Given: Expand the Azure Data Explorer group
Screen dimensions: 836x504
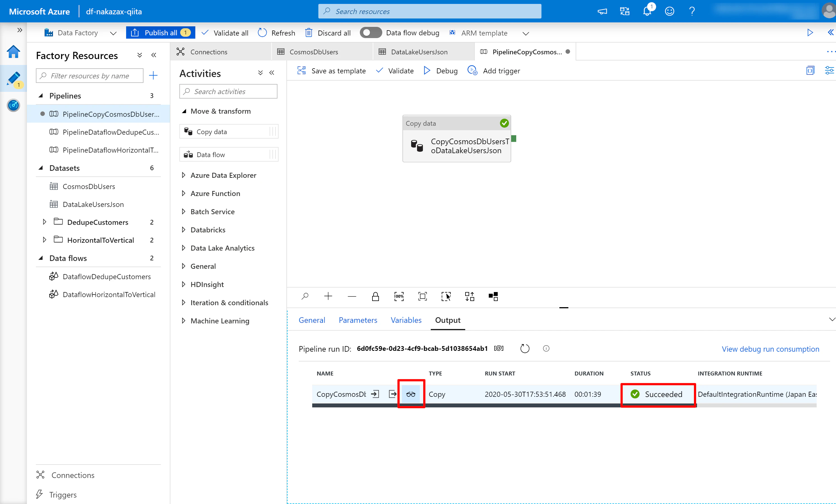Looking at the screenshot, I should point(184,175).
